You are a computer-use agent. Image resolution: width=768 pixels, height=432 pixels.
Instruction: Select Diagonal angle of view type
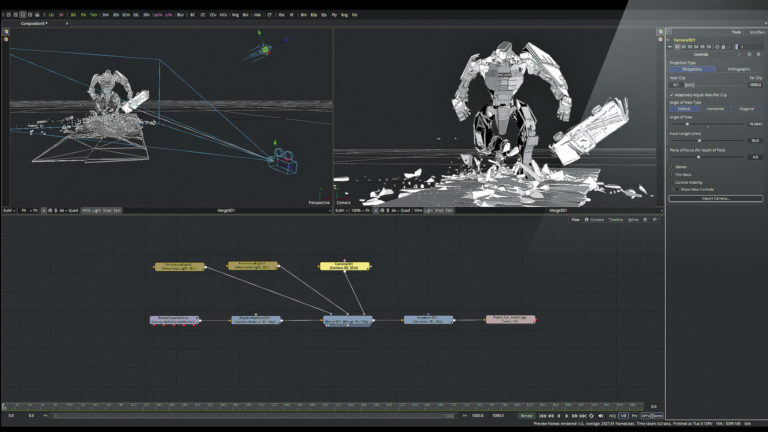click(746, 109)
